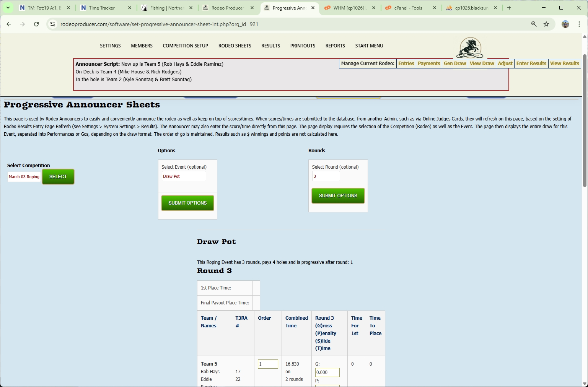588x387 pixels.
Task: Click the zoom icon in the address bar
Action: point(533,24)
